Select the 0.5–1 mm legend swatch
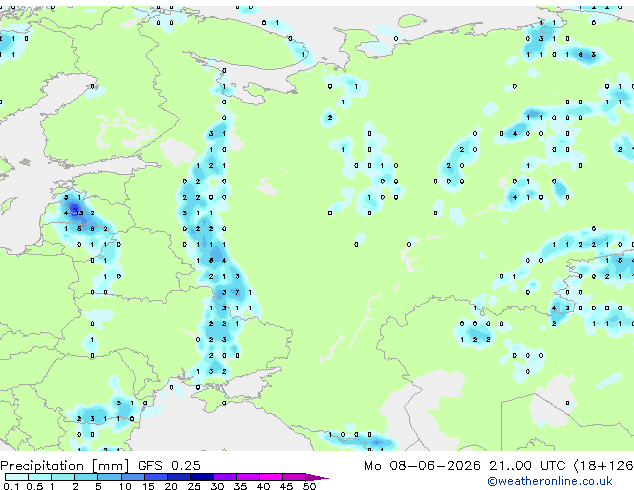The height and width of the screenshot is (490, 634). pos(40,477)
